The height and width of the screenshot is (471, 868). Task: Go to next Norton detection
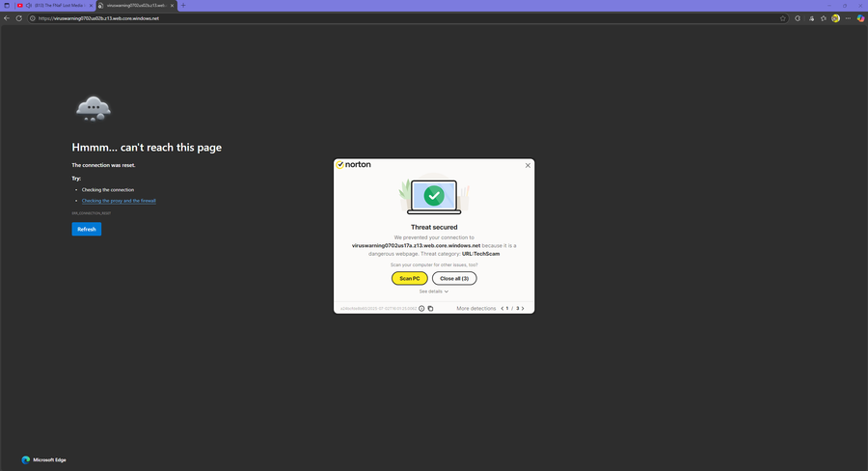coord(523,308)
